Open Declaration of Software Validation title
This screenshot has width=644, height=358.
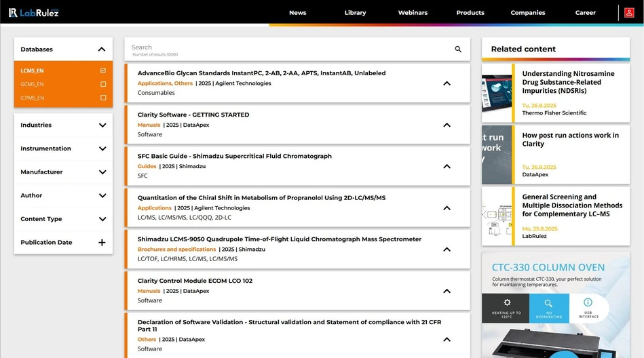click(x=290, y=325)
